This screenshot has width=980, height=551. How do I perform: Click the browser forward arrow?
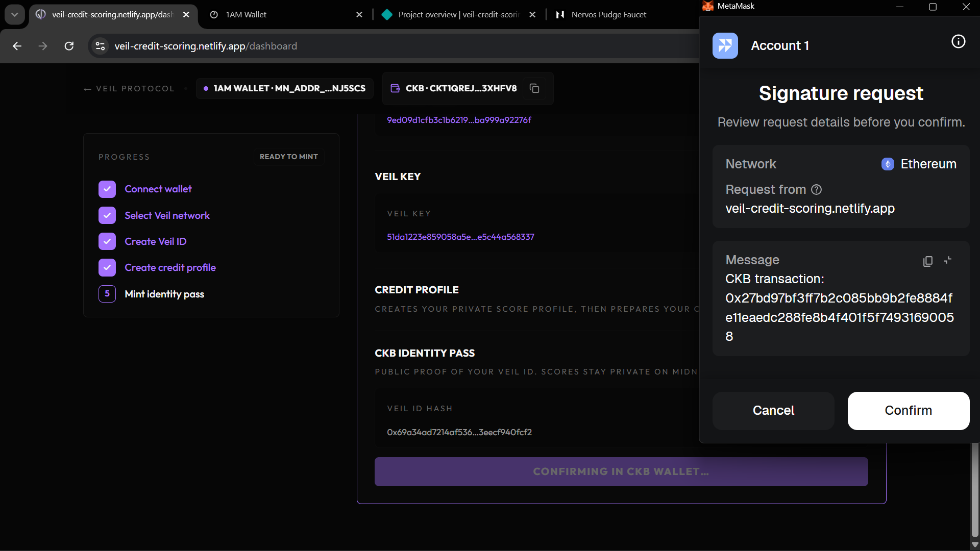[43, 46]
